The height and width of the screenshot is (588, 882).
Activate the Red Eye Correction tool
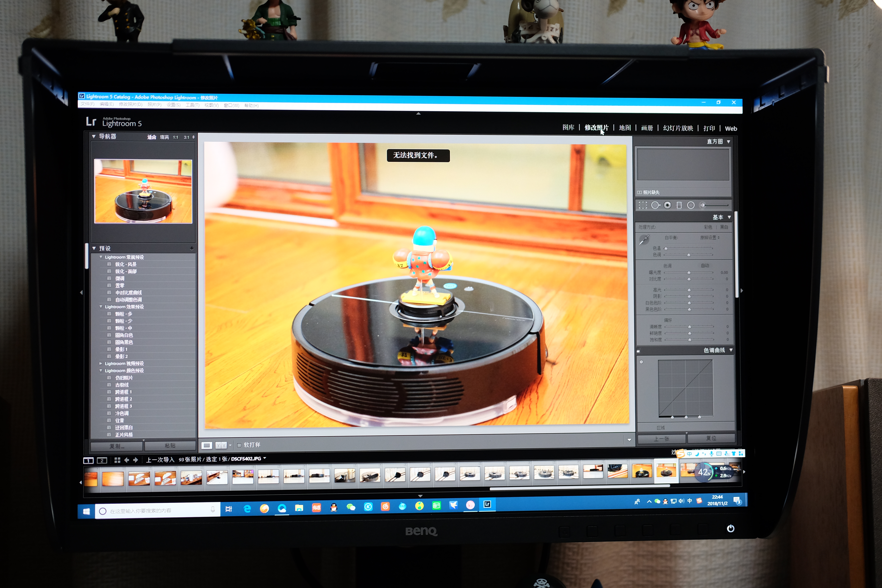[667, 205]
